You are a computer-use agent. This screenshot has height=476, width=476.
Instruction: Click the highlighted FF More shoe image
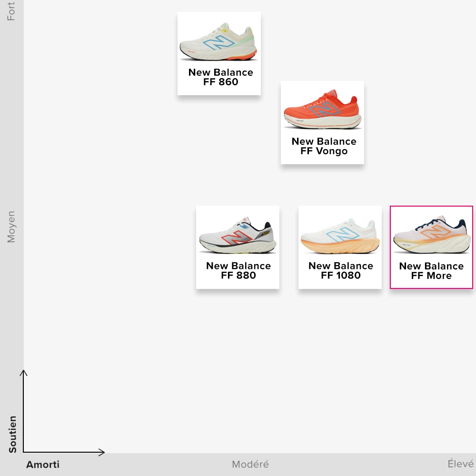point(431,236)
